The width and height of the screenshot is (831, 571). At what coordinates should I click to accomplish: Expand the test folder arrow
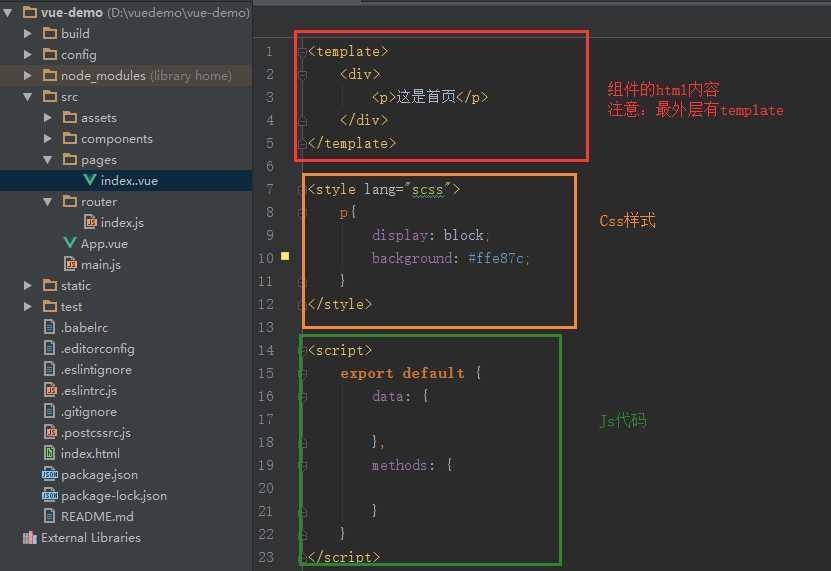tap(28, 307)
